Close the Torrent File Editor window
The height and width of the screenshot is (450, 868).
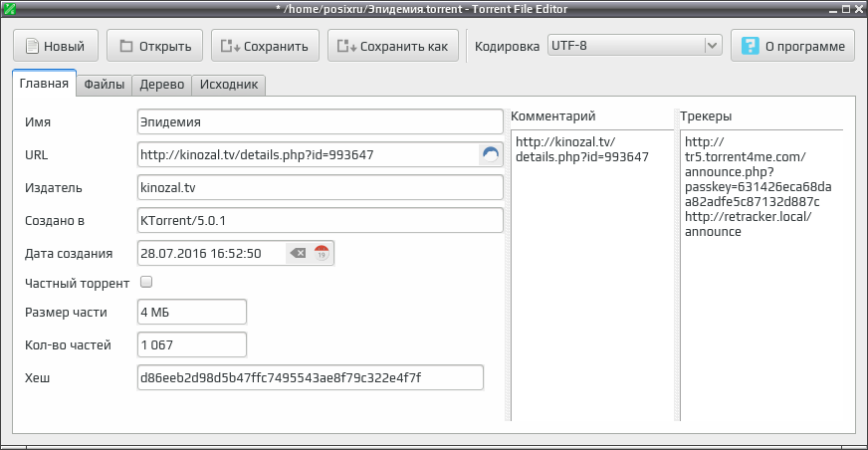[858, 9]
